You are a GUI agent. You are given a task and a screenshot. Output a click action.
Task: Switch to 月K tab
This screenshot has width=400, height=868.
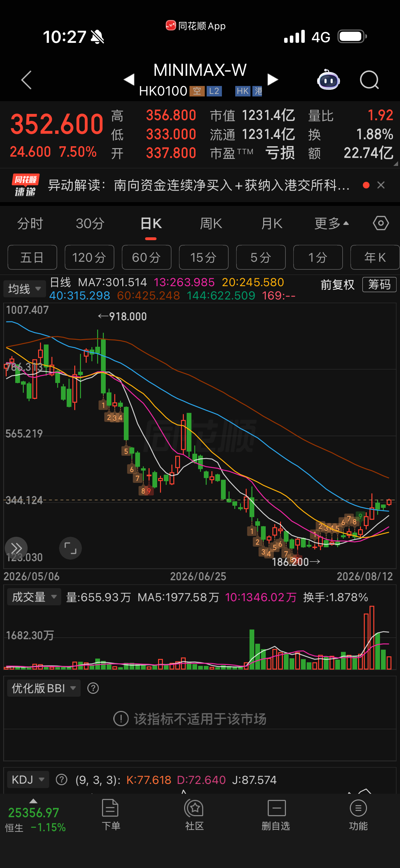pos(272,223)
